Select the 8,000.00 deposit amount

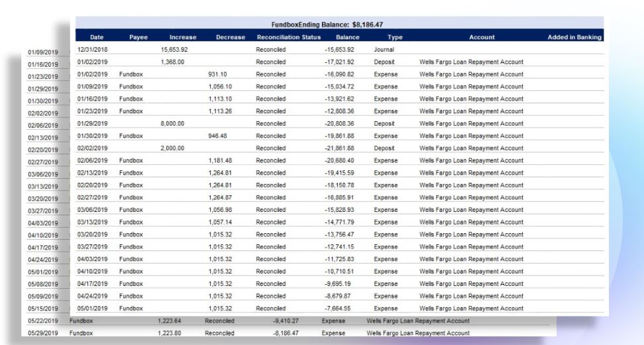[172, 123]
